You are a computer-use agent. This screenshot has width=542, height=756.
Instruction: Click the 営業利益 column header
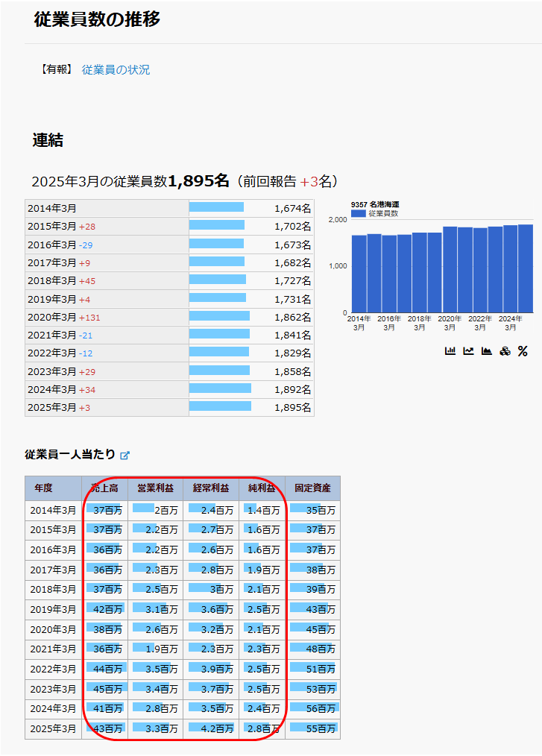pos(155,488)
